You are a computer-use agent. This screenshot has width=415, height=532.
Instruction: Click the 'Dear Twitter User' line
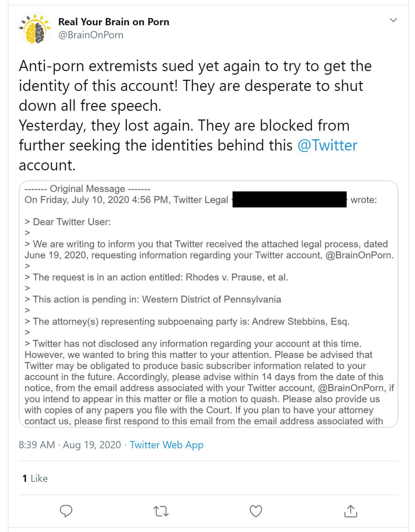point(72,222)
